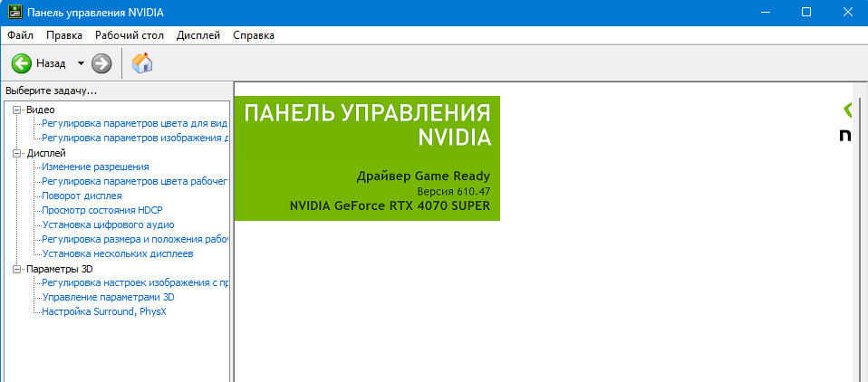Select Установка цифрового аудио
868x382 pixels.
point(109,224)
